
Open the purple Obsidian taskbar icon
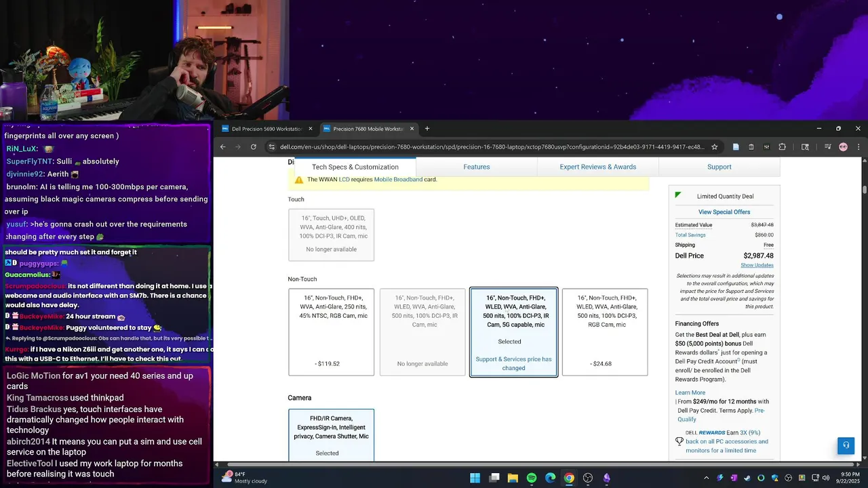click(606, 478)
